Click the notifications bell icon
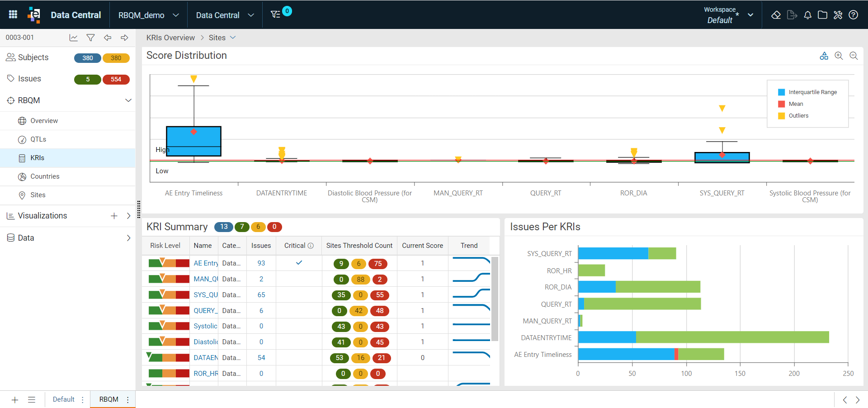Screen dimensions: 868x408 807,15
